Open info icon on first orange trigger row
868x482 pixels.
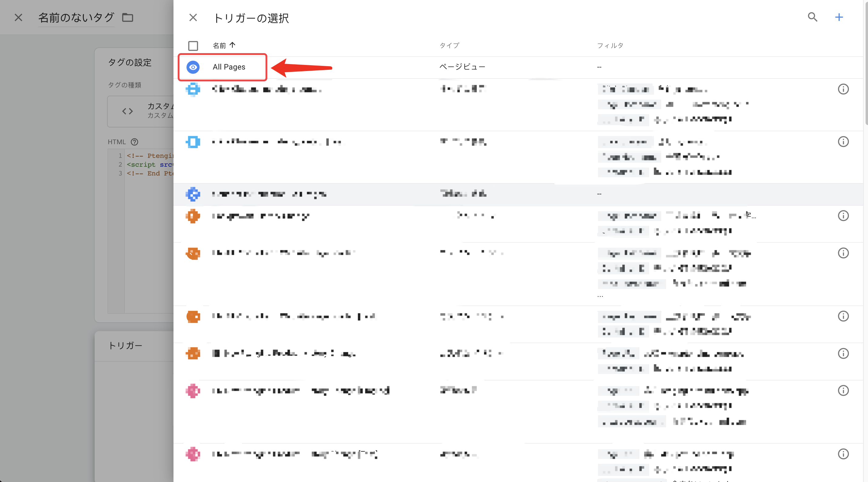tap(843, 216)
